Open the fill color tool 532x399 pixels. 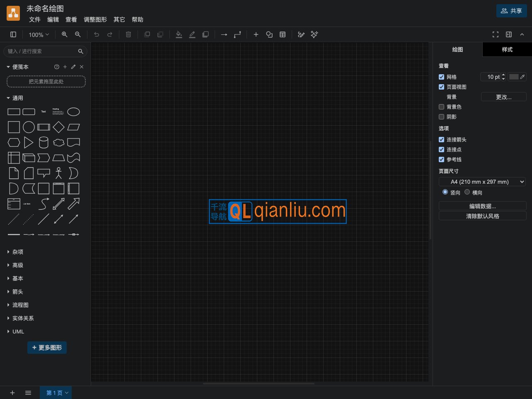(179, 34)
